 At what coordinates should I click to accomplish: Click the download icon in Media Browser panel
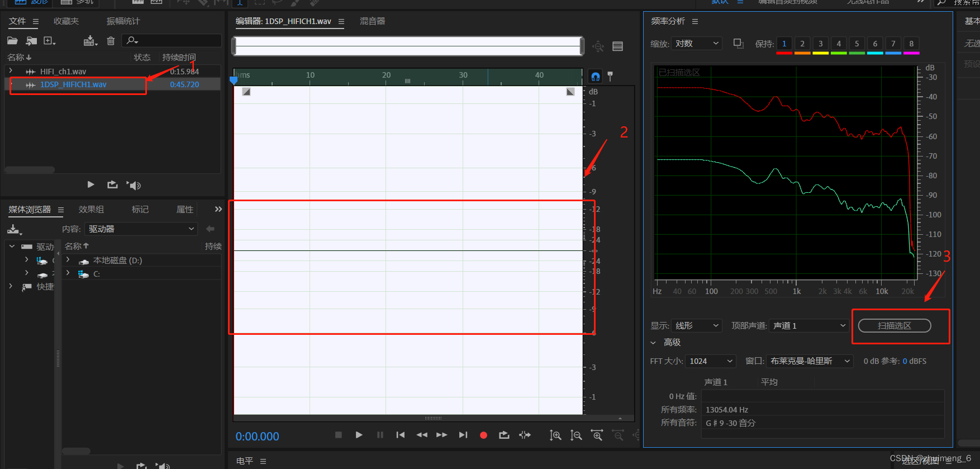[14, 229]
